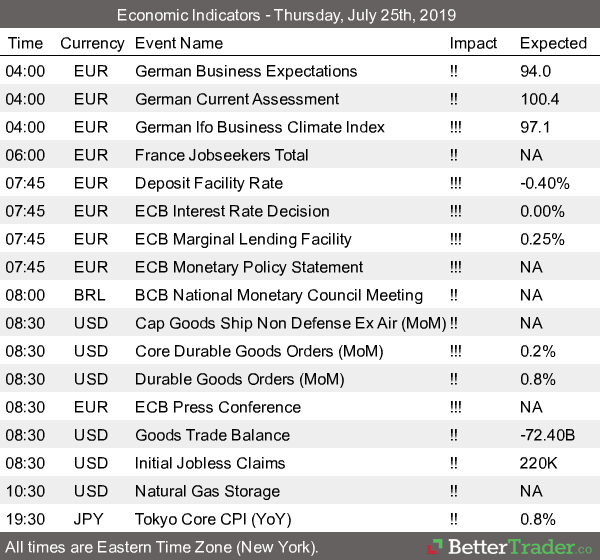Click the Currency column header
This screenshot has width=600, height=560.
[92, 43]
